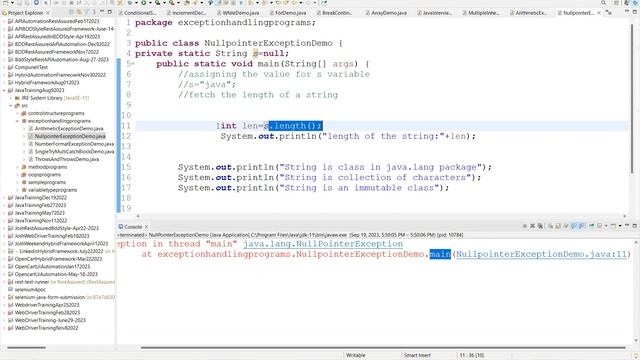Switch to ArithmeticEx... editor tab
Screen dimensions: 640x360
pos(530,13)
